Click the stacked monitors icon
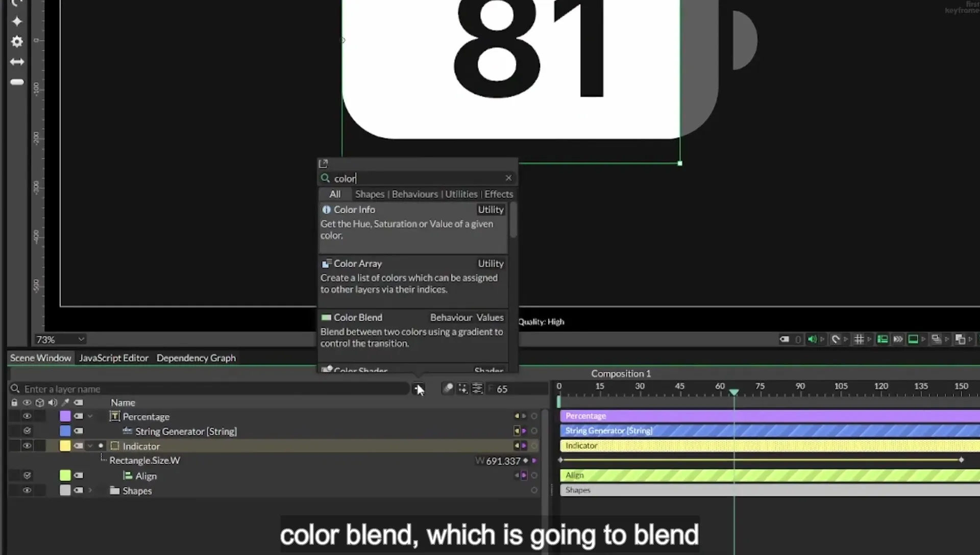The image size is (980, 555). pos(937,339)
